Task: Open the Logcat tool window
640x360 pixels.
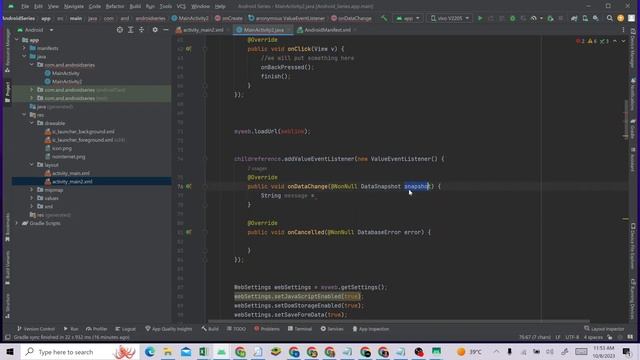Action: [x=125, y=329]
